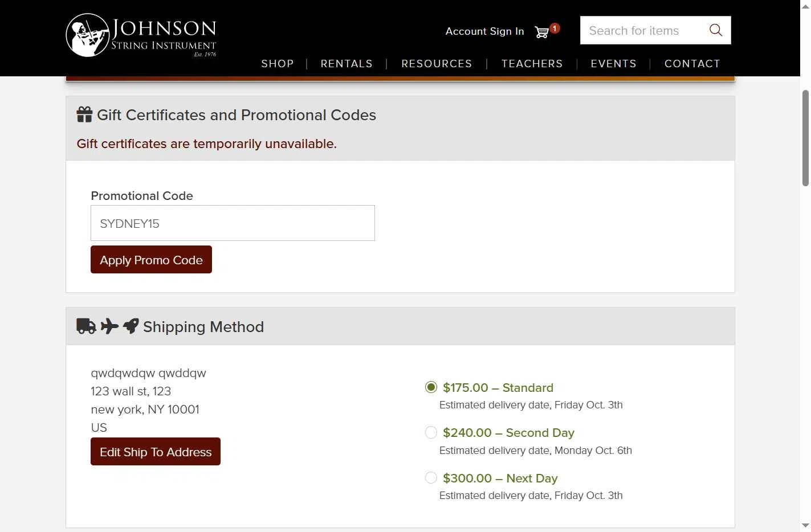Click the airplane shipping icon
The image size is (811, 532).
tap(109, 326)
